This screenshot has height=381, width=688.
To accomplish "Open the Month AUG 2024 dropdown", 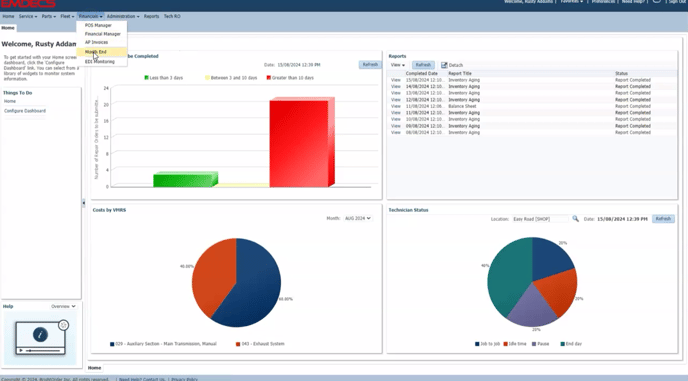I will (x=358, y=218).
